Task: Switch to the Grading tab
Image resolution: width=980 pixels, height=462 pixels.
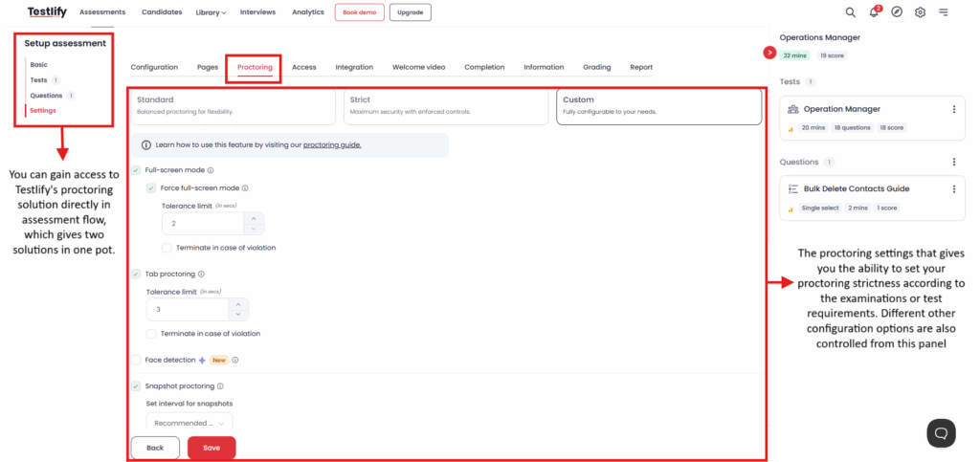Action: pos(597,67)
